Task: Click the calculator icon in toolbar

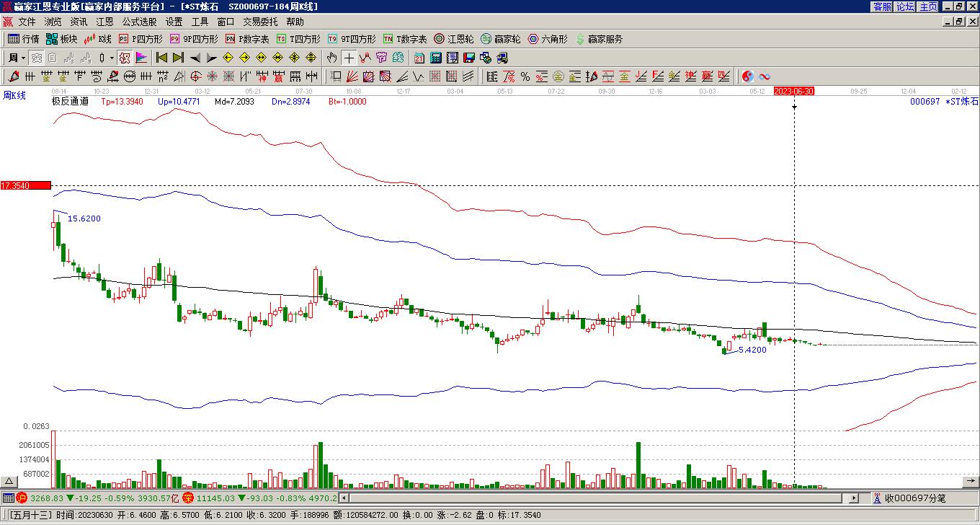Action: coord(436,58)
